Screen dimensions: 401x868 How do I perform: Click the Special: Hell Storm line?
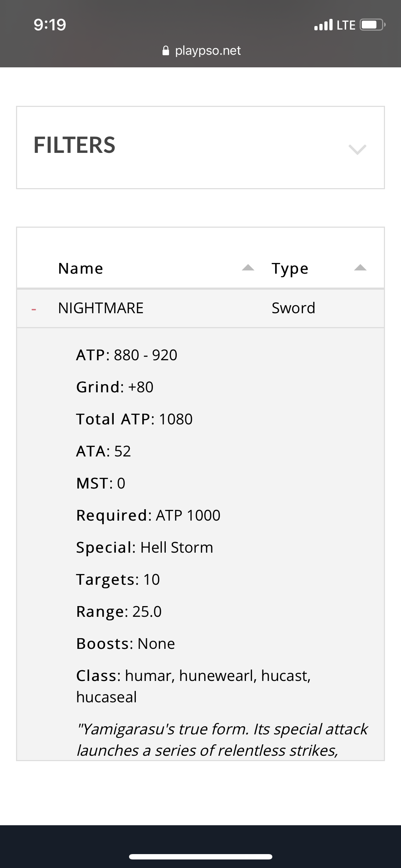point(145,547)
